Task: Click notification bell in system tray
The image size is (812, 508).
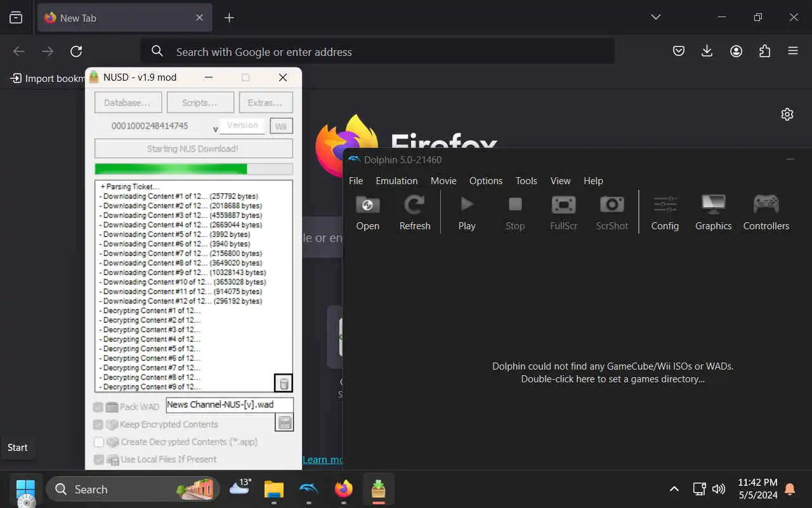Action: tap(790, 489)
